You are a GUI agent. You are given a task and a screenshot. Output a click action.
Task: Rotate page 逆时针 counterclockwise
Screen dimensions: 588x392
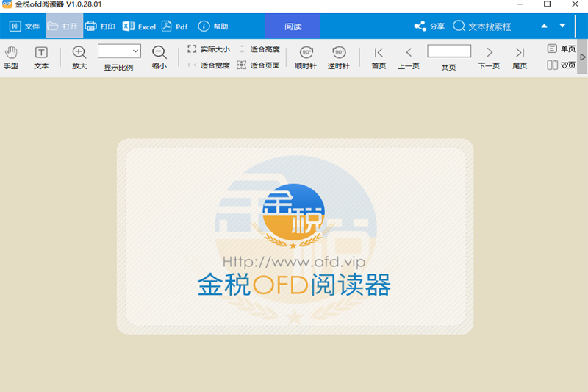[339, 57]
